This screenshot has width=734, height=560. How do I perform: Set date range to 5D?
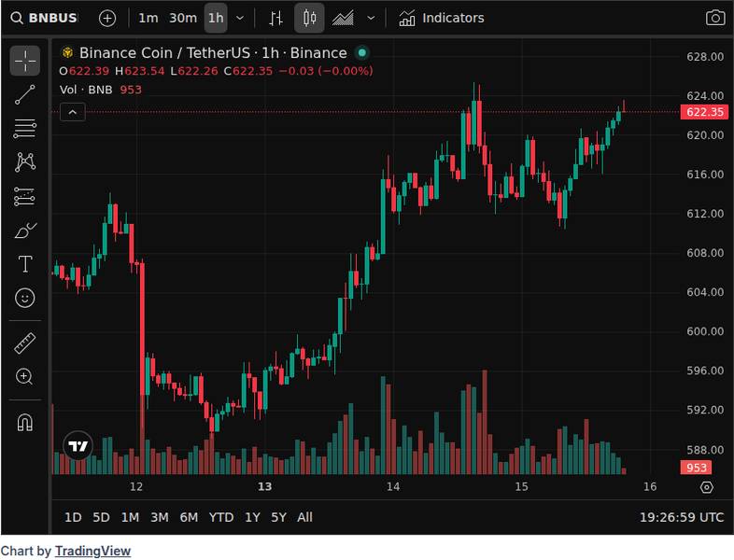coord(101,517)
